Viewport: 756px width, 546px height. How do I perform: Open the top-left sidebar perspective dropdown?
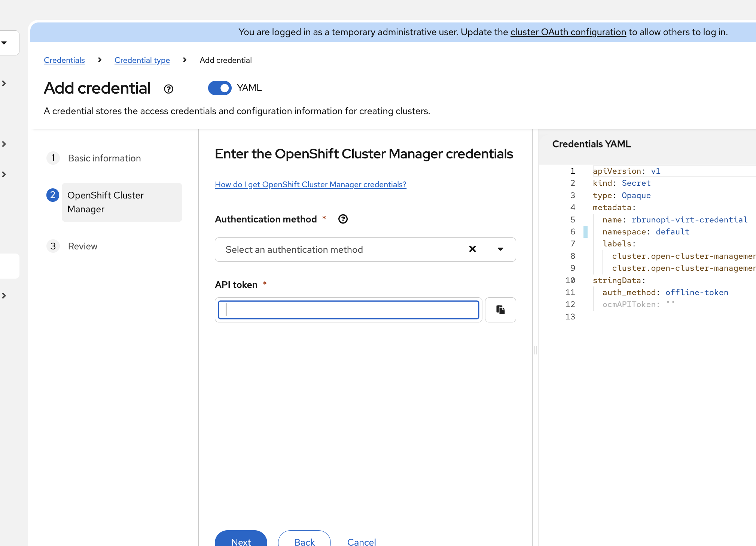[x=4, y=43]
